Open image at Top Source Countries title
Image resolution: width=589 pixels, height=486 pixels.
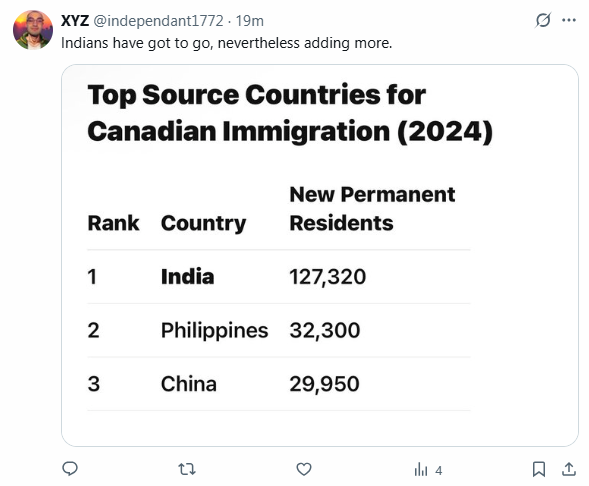tap(290, 113)
